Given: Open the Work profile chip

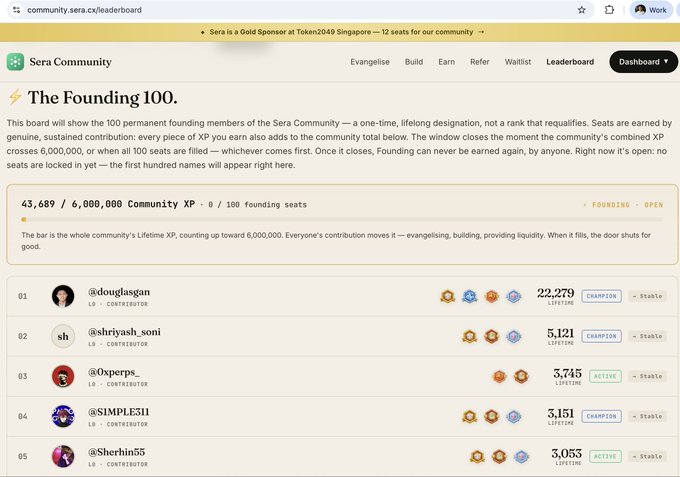Looking at the screenshot, I should pos(651,10).
